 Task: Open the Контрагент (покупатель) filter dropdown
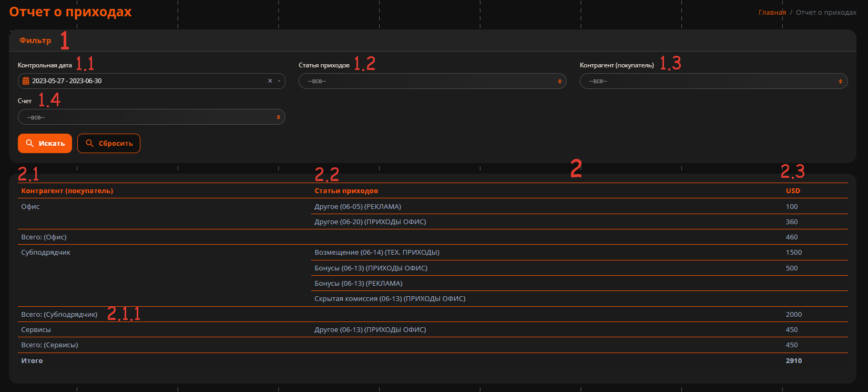pyautogui.click(x=713, y=81)
